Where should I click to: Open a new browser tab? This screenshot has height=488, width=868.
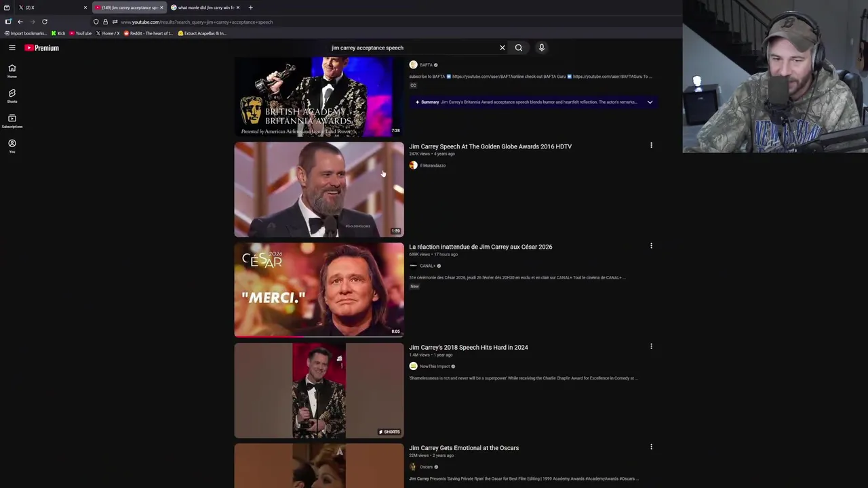coord(250,7)
